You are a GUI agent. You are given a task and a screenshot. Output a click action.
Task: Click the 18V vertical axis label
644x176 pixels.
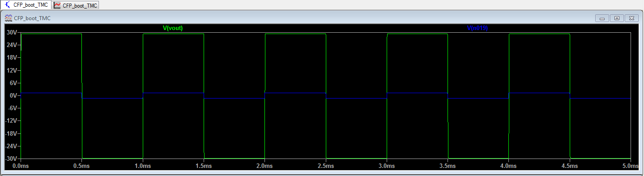click(x=12, y=58)
